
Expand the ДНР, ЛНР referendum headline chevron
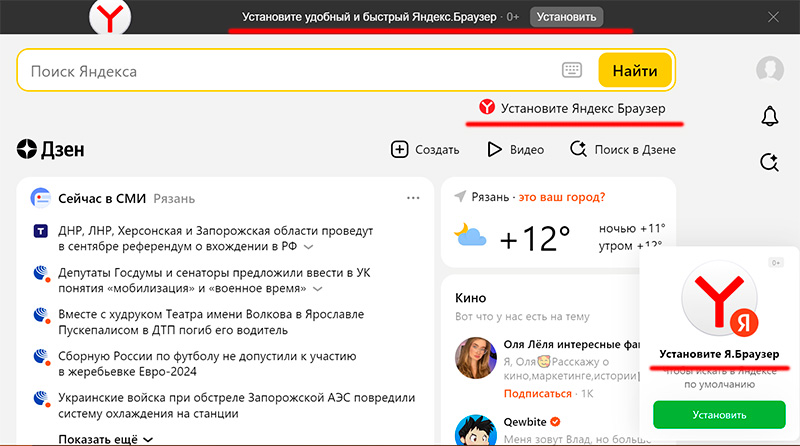pos(308,246)
